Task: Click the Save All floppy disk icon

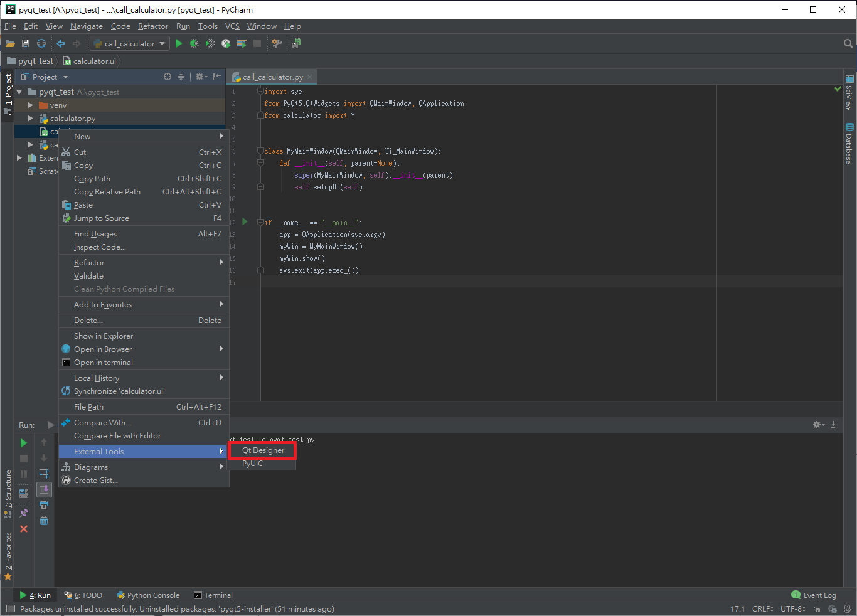Action: pyautogui.click(x=26, y=43)
